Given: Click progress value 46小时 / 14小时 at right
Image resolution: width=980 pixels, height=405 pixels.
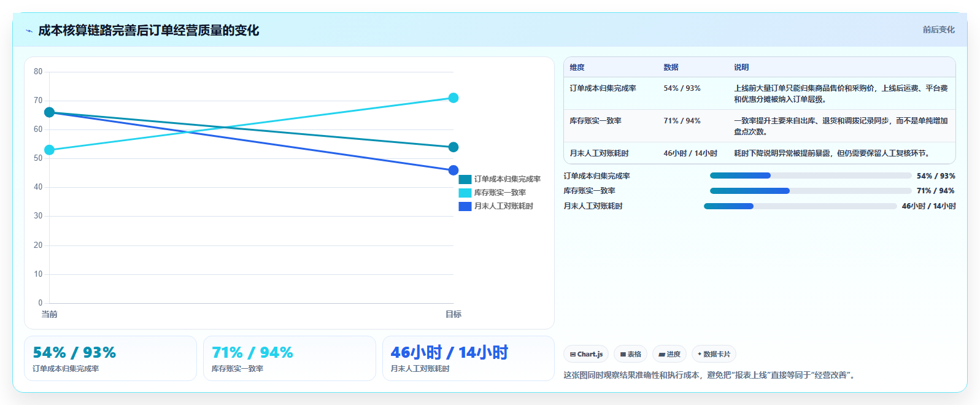Looking at the screenshot, I should (x=929, y=206).
